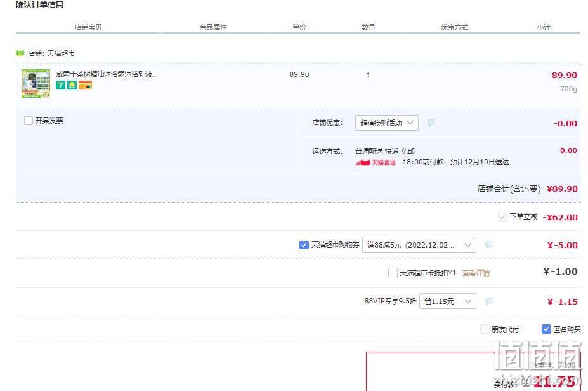
Task: Click the 小计 column header
Action: (544, 27)
